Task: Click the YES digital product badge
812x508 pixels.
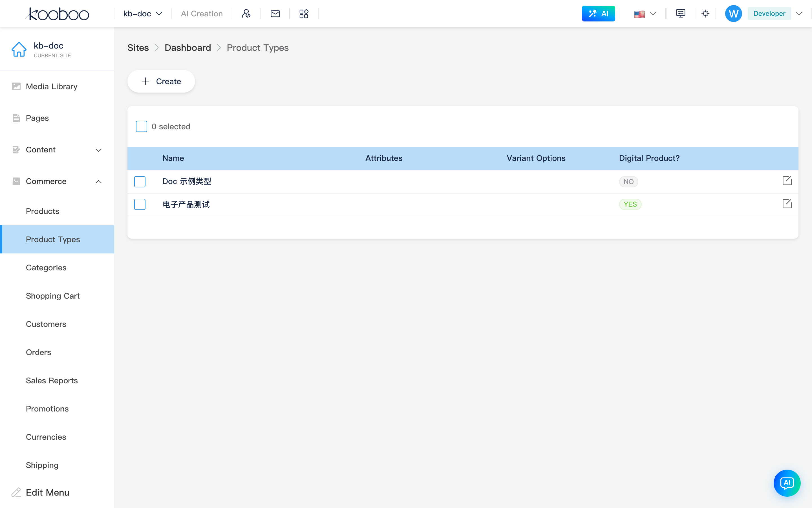Action: [630, 204]
